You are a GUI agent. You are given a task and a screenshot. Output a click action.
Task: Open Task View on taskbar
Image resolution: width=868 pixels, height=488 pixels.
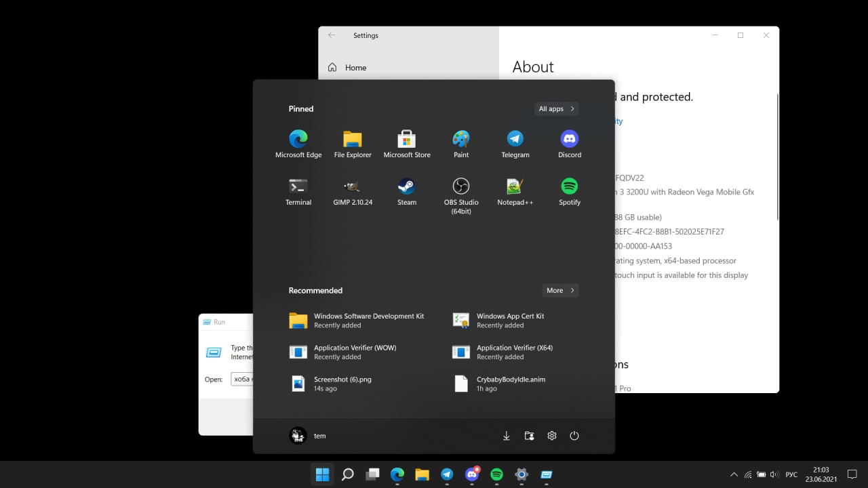[372, 474]
